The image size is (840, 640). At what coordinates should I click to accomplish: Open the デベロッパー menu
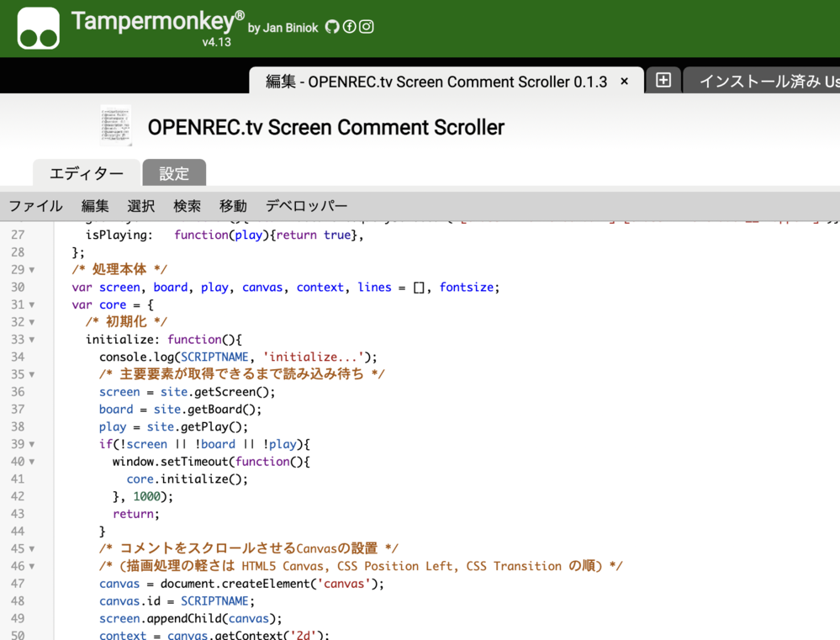pyautogui.click(x=306, y=206)
